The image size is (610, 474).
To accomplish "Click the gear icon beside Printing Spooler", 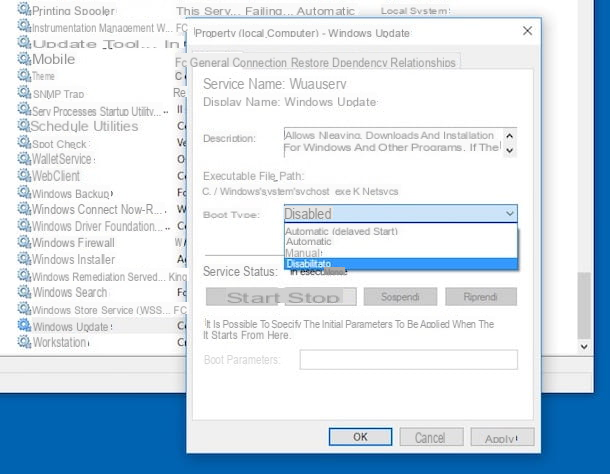I will pos(24,9).
